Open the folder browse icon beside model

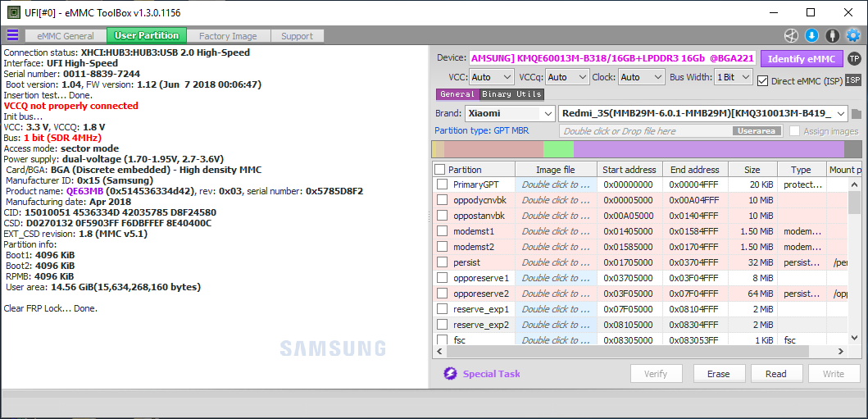[x=857, y=114]
